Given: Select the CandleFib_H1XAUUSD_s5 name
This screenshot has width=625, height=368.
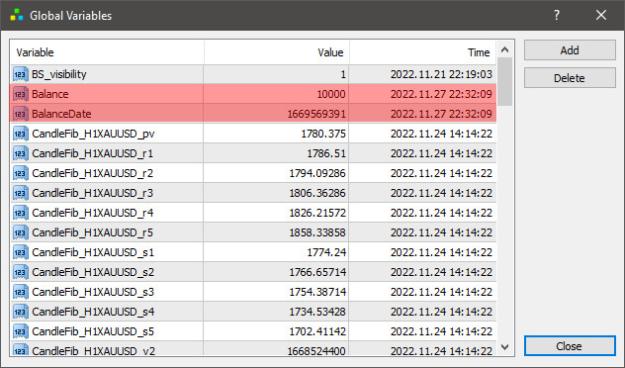Looking at the screenshot, I should coord(93,331).
